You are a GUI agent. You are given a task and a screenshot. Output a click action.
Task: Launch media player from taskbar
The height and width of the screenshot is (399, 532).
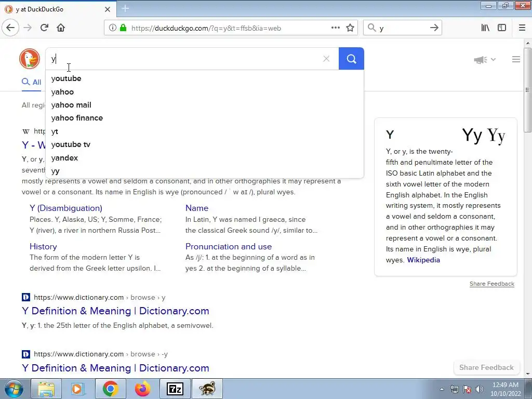pos(78,389)
